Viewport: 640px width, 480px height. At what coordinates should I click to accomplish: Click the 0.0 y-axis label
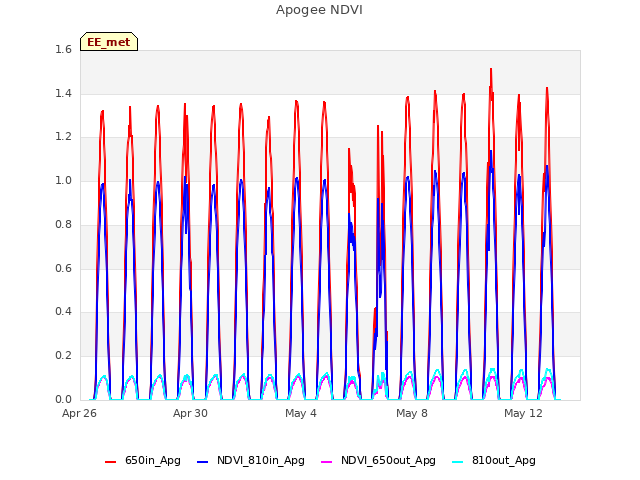[x=63, y=399]
